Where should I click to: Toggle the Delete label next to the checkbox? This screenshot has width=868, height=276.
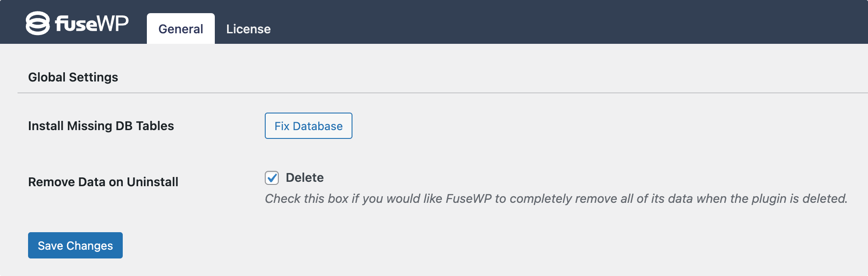pyautogui.click(x=305, y=178)
